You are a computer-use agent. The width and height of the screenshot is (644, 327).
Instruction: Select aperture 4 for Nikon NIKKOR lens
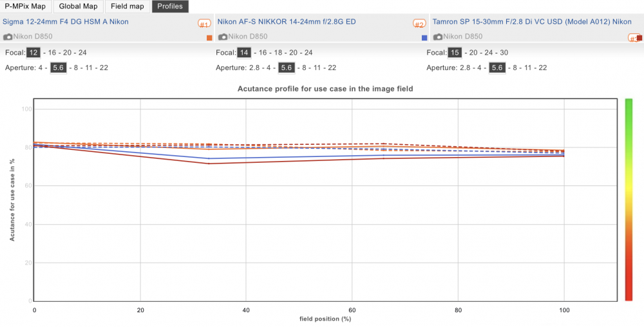click(269, 68)
